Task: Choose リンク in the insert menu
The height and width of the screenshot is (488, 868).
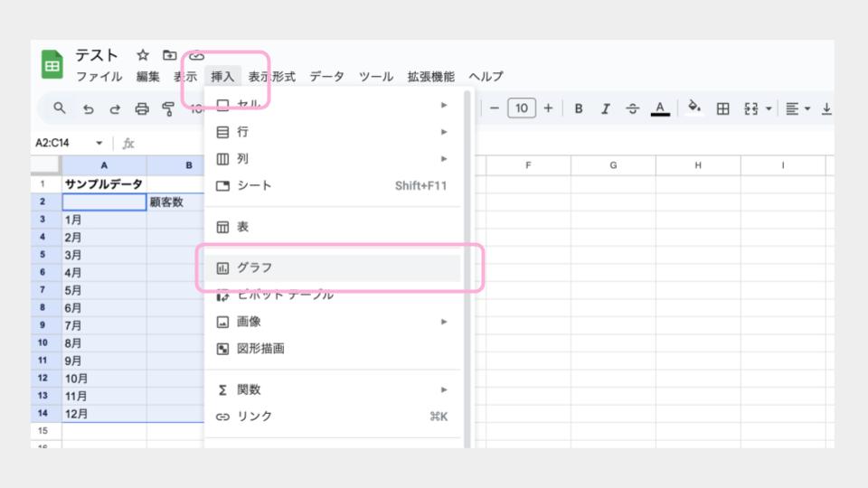Action: point(255,417)
